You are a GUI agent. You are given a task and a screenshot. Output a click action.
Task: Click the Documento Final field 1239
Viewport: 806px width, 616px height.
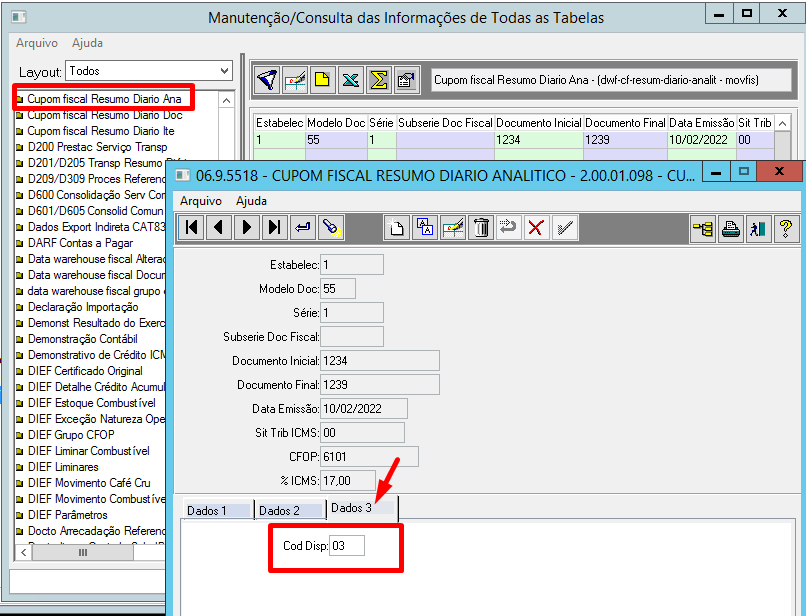coord(380,385)
